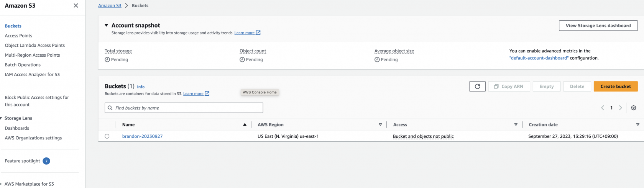Click the Create bucket button
The height and width of the screenshot is (188, 644).
(616, 87)
